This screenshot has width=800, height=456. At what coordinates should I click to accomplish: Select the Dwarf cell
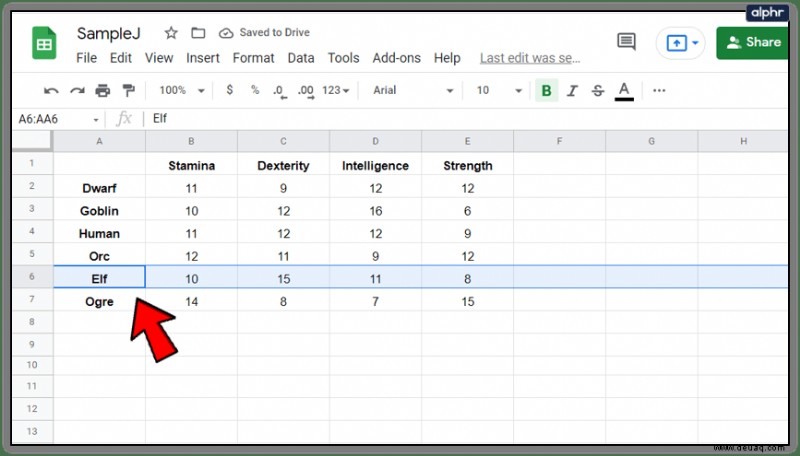click(99, 188)
